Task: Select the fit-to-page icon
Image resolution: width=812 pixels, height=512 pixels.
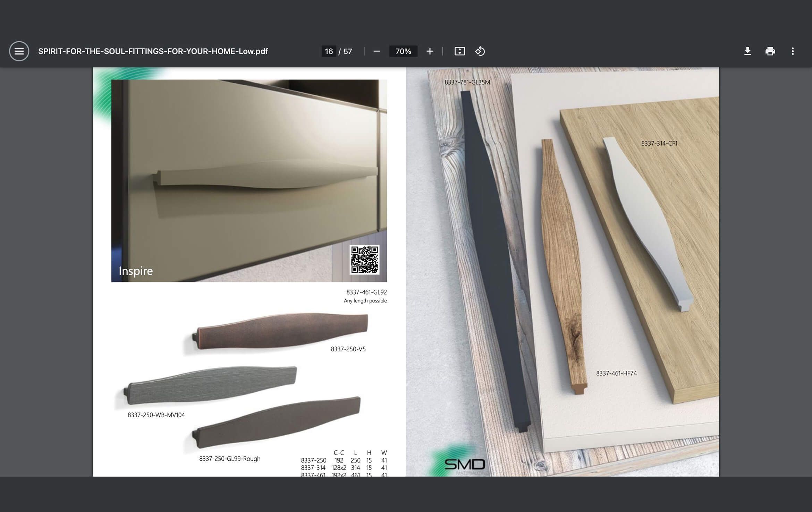Action: 460,51
